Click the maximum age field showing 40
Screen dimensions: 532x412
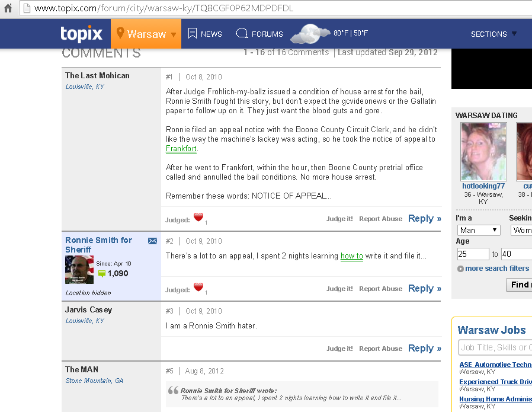(517, 254)
